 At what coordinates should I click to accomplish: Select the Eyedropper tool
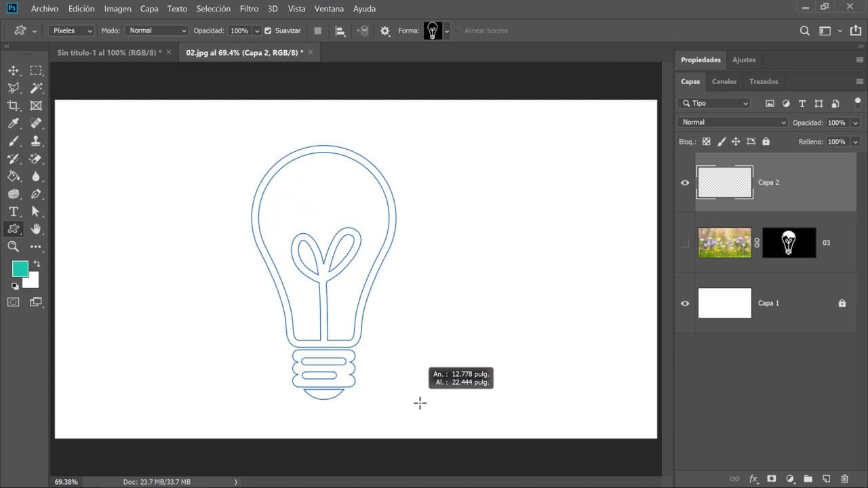point(13,123)
